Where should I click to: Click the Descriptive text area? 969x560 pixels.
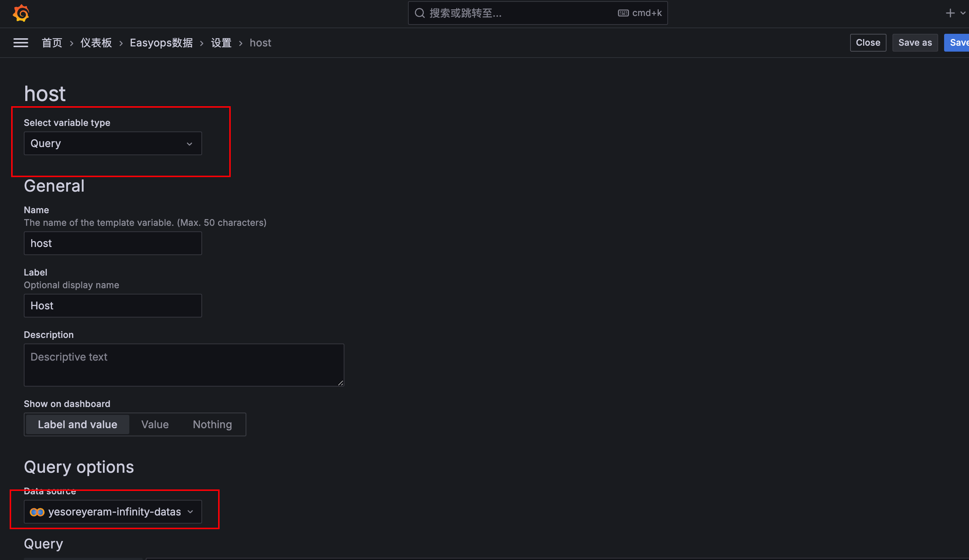coord(184,365)
